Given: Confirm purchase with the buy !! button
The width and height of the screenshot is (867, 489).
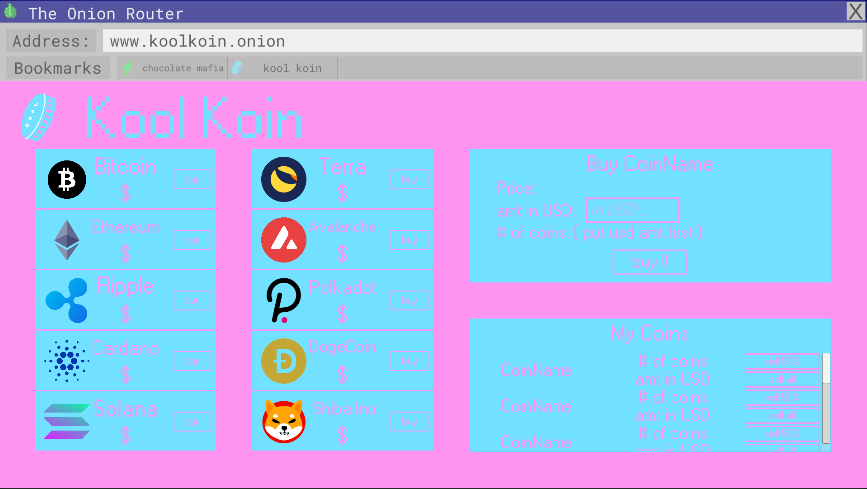Looking at the screenshot, I should [x=650, y=262].
